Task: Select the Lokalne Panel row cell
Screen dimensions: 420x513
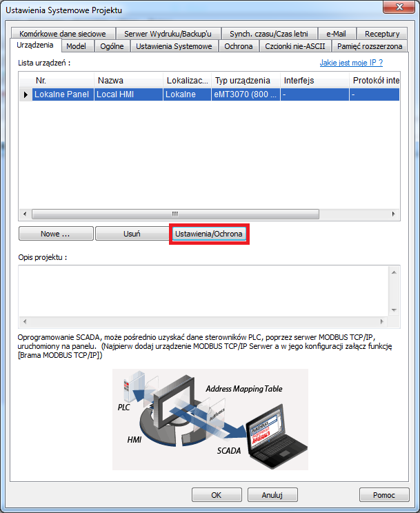Action: pyautogui.click(x=63, y=94)
